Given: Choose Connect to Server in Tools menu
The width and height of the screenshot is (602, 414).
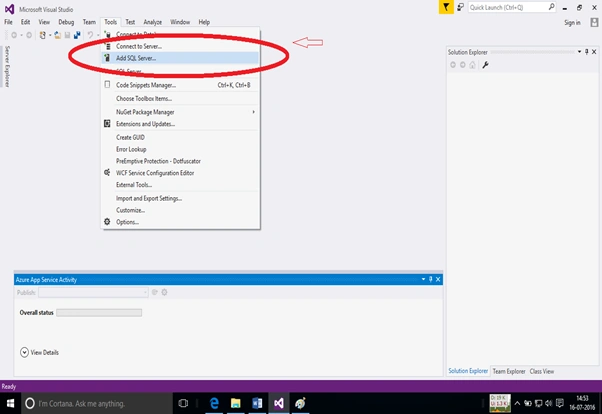Looking at the screenshot, I should pos(180,46).
